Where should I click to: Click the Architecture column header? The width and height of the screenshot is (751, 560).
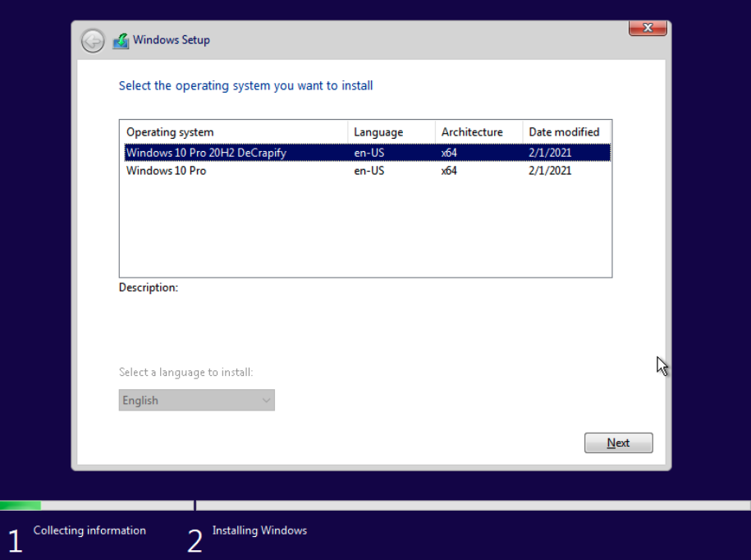pos(479,132)
